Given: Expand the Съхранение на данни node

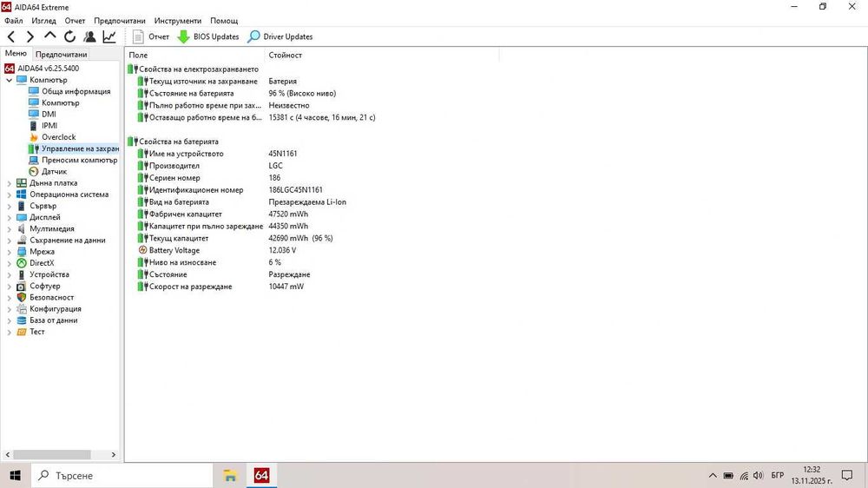Looking at the screenshot, I should (x=9, y=241).
